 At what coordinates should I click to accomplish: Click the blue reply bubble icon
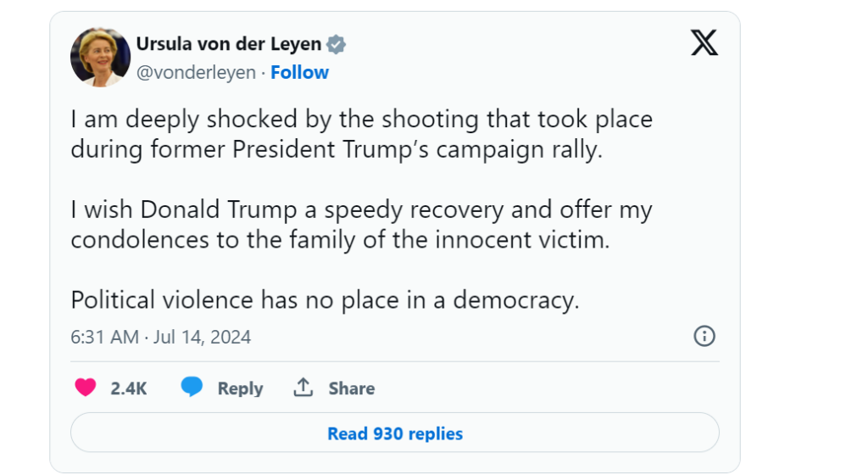tap(192, 388)
